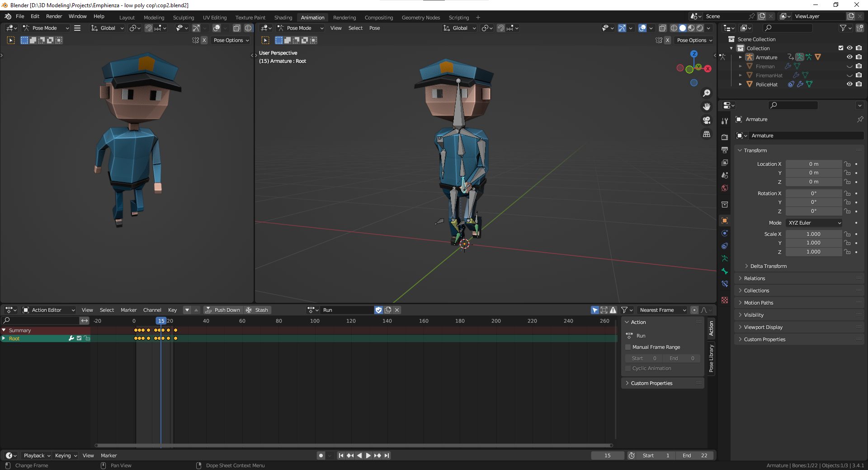Jump to the end frame
This screenshot has height=470, width=868.
click(387, 456)
